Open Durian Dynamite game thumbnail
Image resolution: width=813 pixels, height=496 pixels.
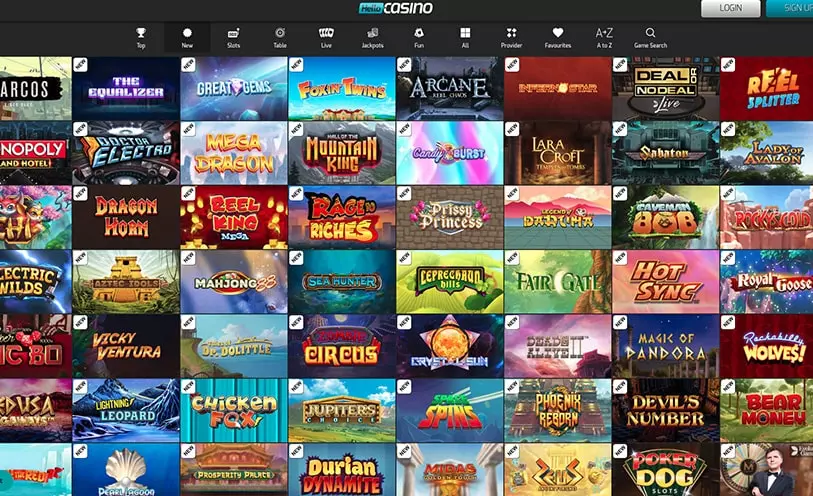(342, 470)
